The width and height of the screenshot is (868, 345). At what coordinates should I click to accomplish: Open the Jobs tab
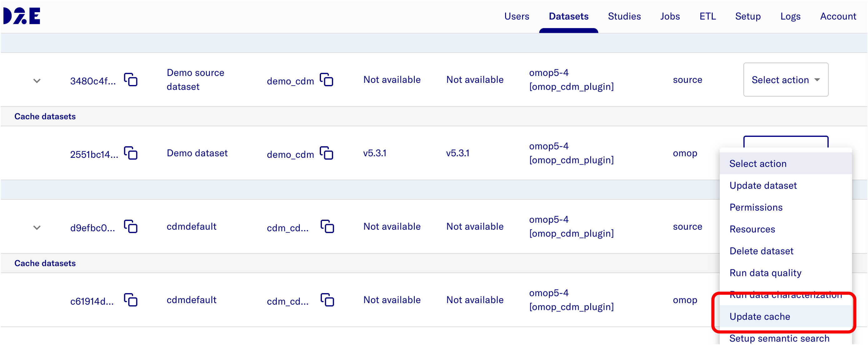670,16
